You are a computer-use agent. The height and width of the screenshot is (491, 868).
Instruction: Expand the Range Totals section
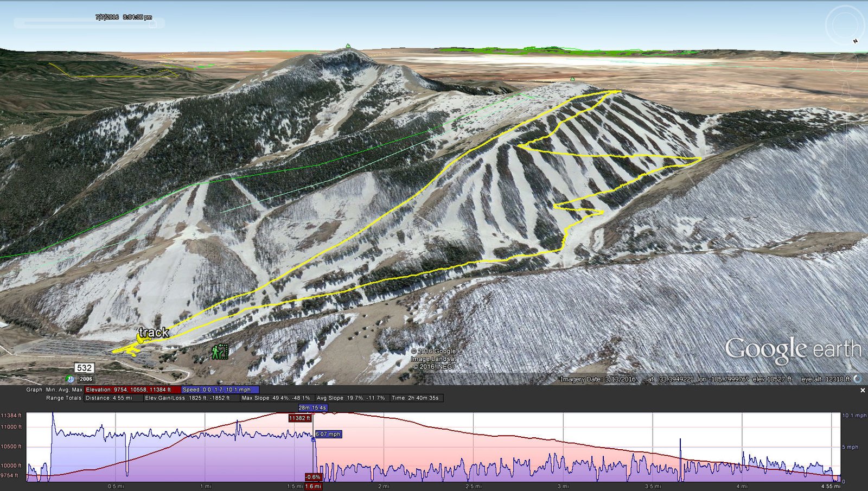point(63,398)
